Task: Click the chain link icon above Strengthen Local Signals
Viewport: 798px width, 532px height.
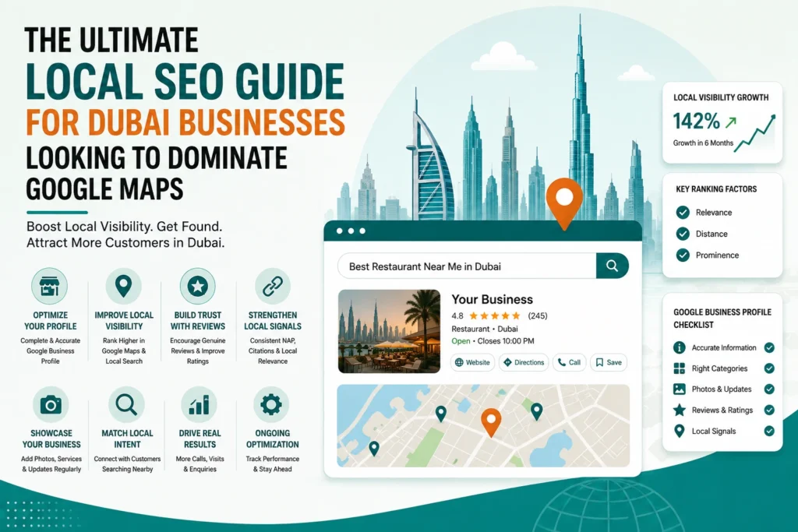Action: (273, 287)
